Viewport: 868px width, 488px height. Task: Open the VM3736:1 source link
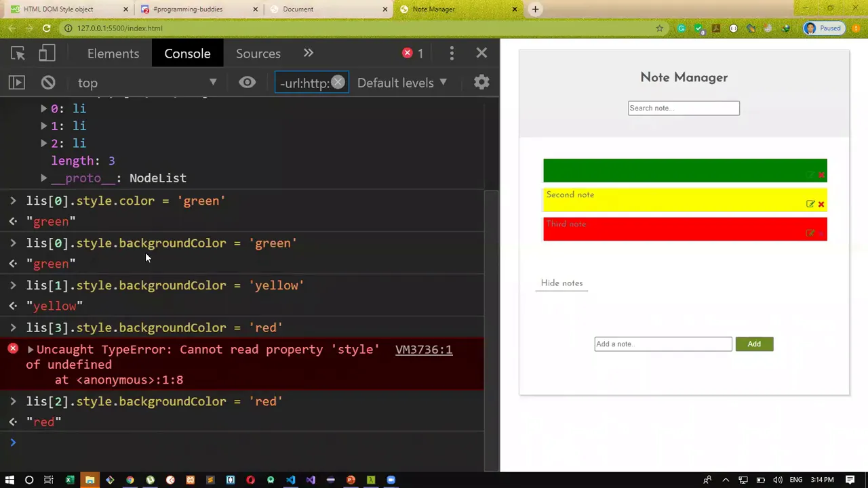tap(424, 350)
